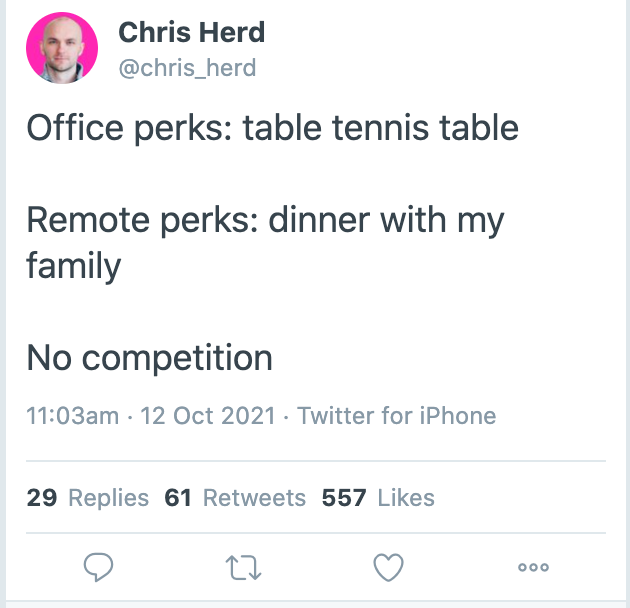Click the Chris Herd display name
630x608 pixels.
[x=192, y=32]
